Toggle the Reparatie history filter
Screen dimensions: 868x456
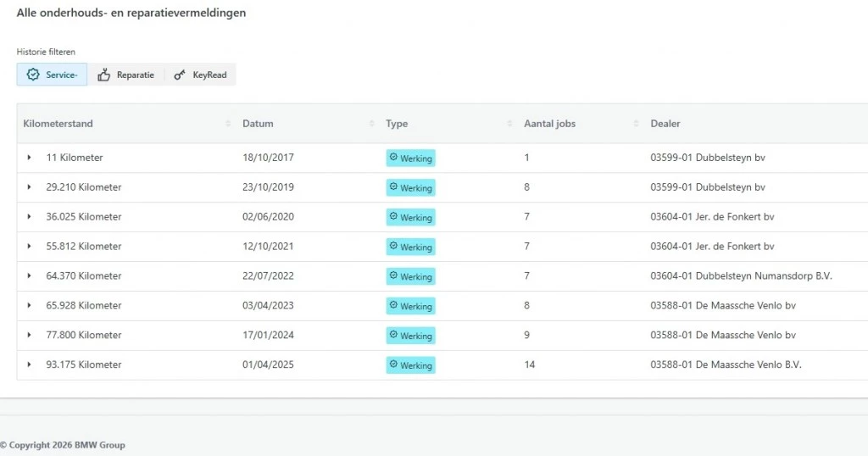click(x=126, y=75)
